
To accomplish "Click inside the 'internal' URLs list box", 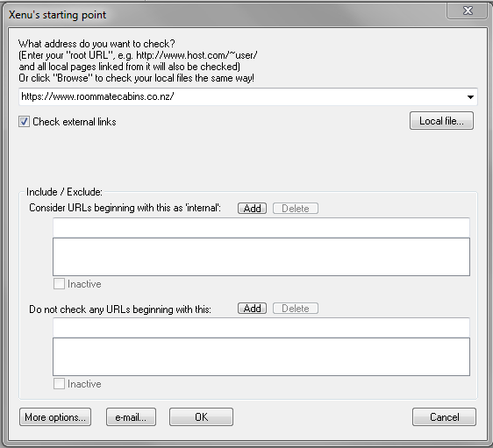I will [x=261, y=257].
